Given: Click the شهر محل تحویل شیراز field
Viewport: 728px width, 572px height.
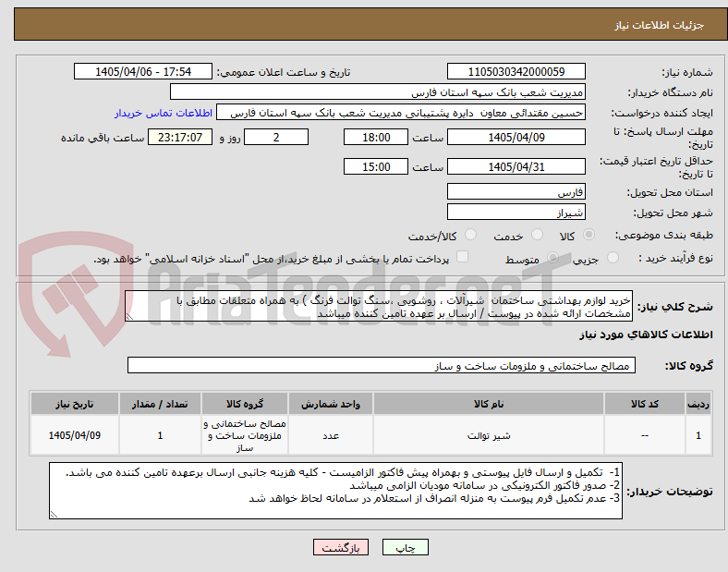Looking at the screenshot, I should tap(516, 213).
